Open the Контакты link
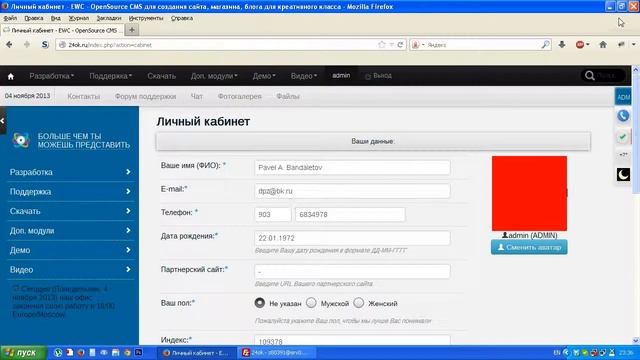 pos(83,96)
